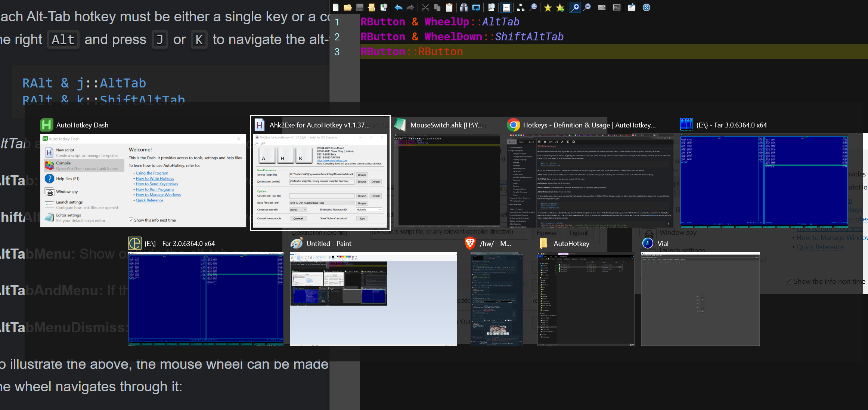Viewport: 868px width, 410px height.
Task: Open the console panel toolbar icon
Action: tap(617, 7)
